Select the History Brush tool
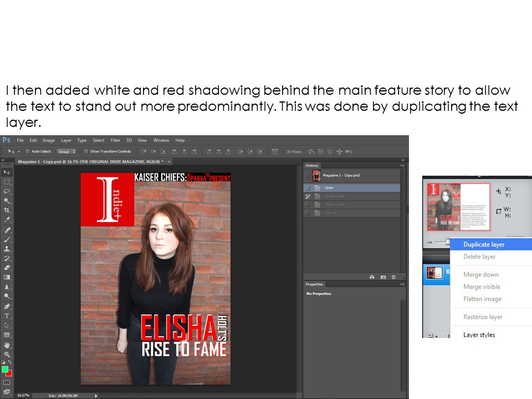532x399 pixels. pyautogui.click(x=7, y=258)
